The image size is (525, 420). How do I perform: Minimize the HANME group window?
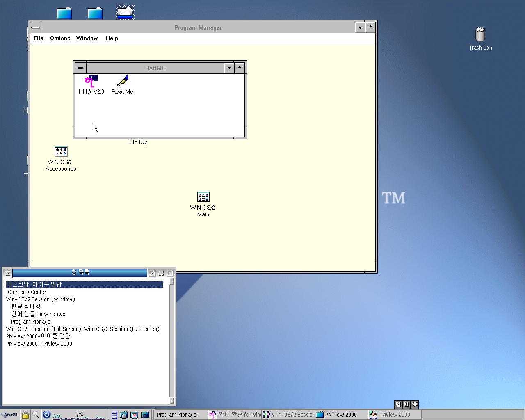[229, 68]
